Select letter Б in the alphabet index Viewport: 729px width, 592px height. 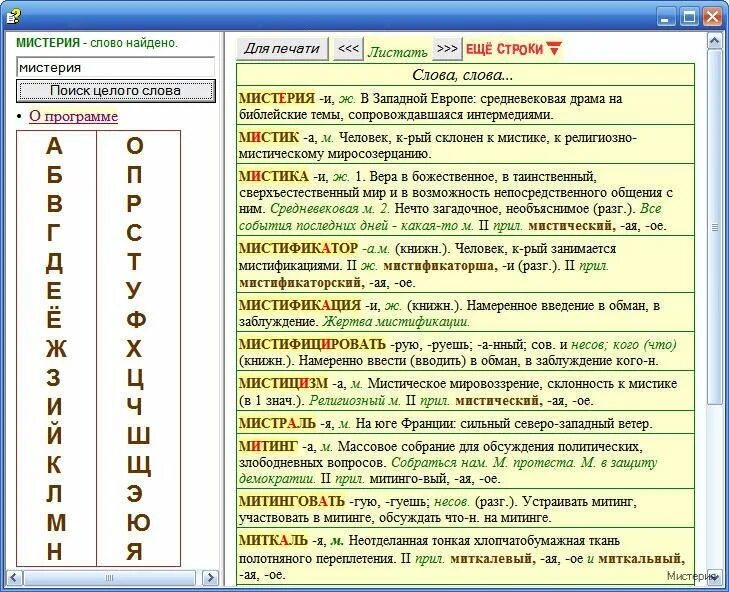pyautogui.click(x=54, y=175)
